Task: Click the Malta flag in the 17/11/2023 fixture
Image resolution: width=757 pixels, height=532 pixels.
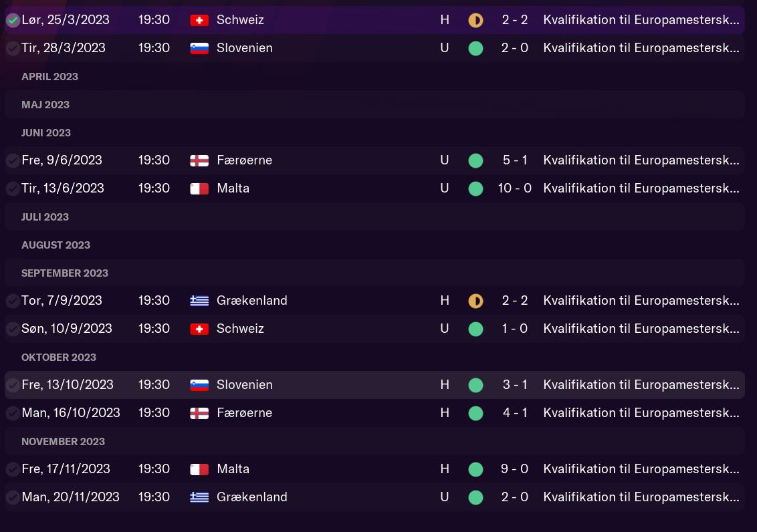Action: tap(199, 469)
